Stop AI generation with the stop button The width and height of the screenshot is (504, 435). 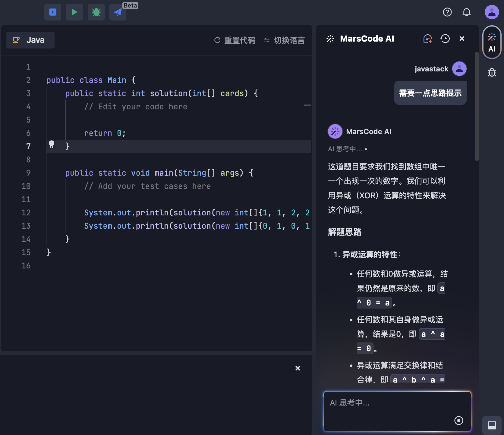(x=459, y=421)
